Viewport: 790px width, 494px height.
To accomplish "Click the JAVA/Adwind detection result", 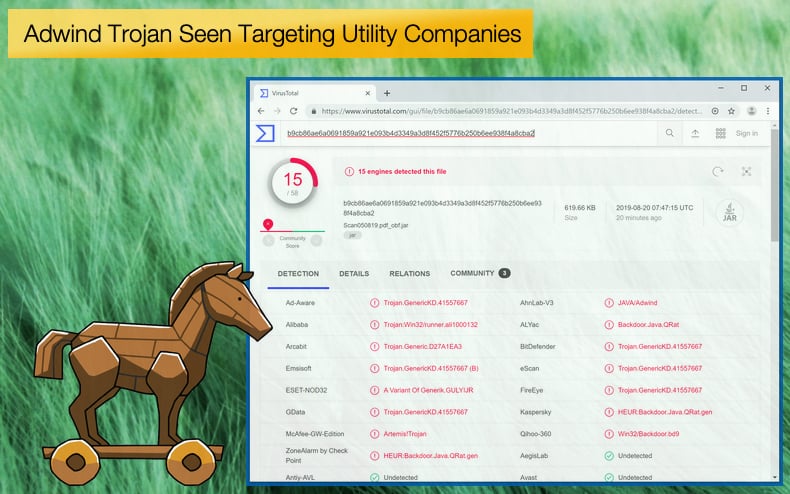I will tap(637, 303).
